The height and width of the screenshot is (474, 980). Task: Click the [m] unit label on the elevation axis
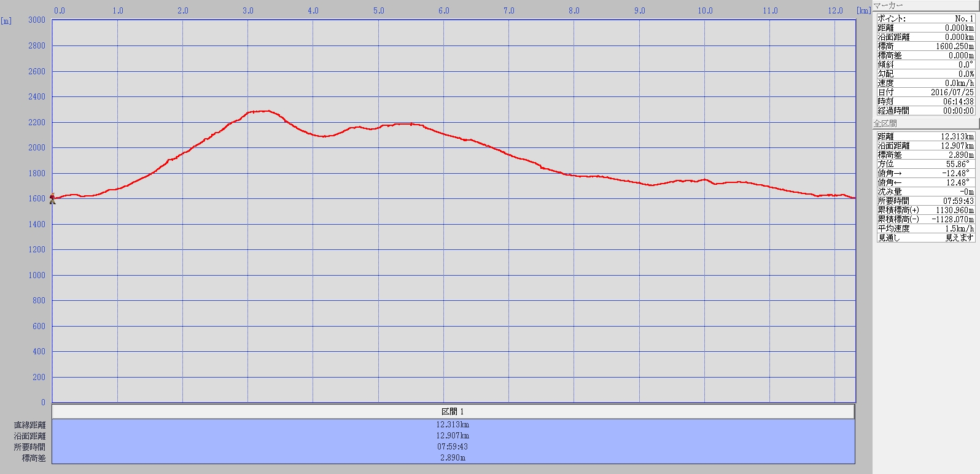click(6, 21)
